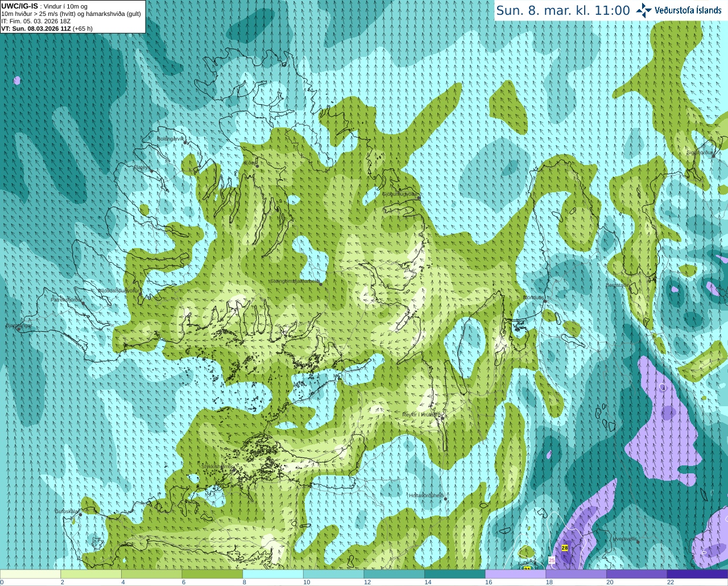The width and height of the screenshot is (728, 586).
Task: Click the white 25 gust contour label
Action: coord(551,560)
